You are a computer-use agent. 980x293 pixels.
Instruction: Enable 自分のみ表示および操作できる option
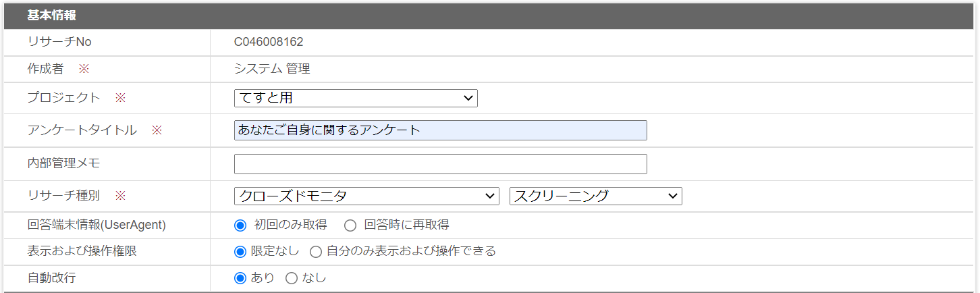coord(316,252)
